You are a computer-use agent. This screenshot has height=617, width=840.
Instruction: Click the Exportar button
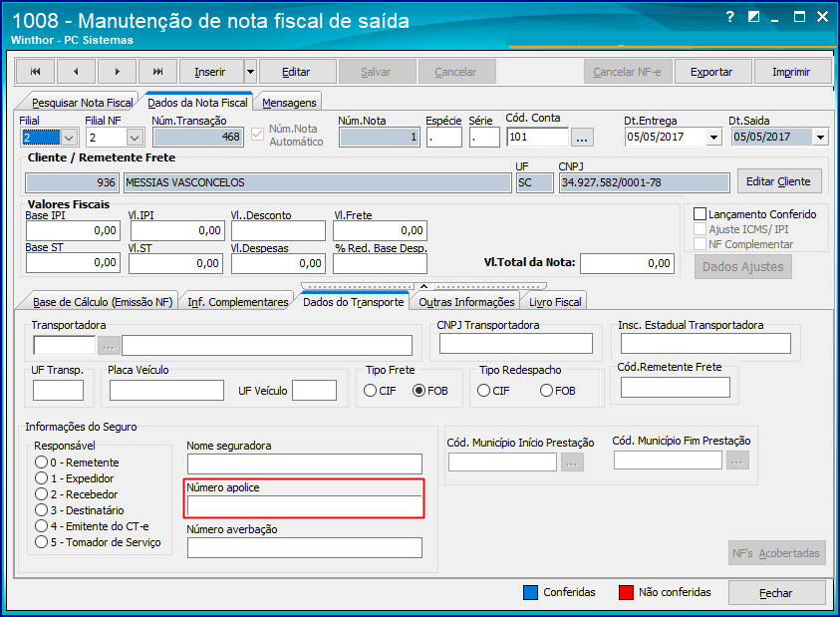pos(711,72)
